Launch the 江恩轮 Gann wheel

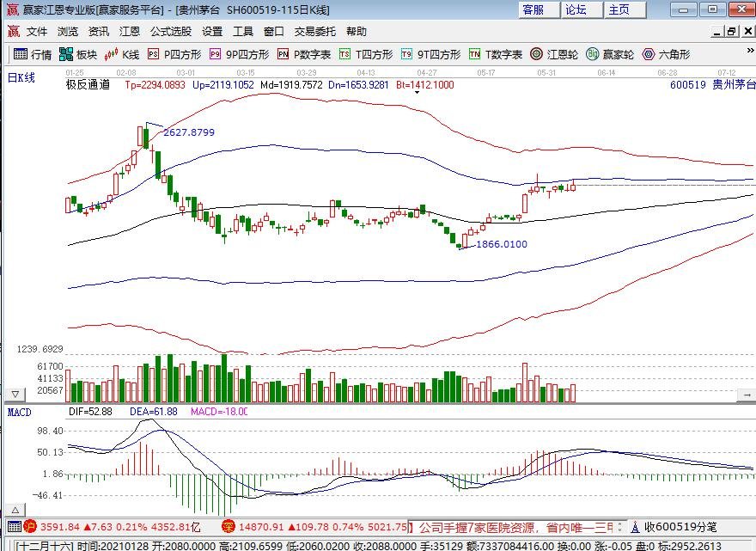click(555, 54)
